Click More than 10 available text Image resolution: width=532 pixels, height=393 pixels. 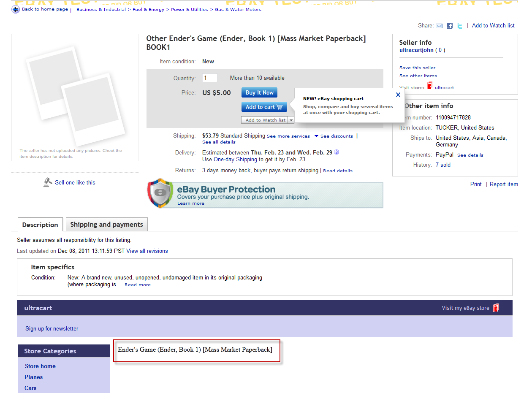257,78
